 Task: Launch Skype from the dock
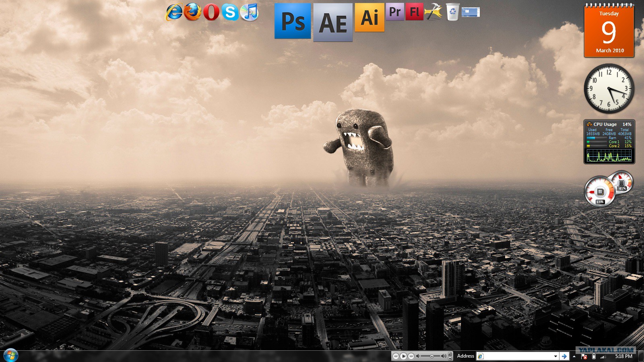point(230,12)
